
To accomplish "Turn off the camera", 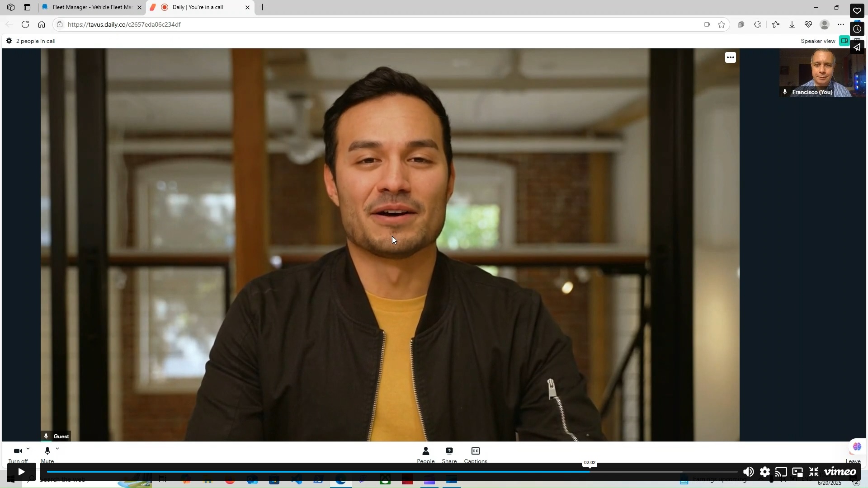I will point(17,452).
